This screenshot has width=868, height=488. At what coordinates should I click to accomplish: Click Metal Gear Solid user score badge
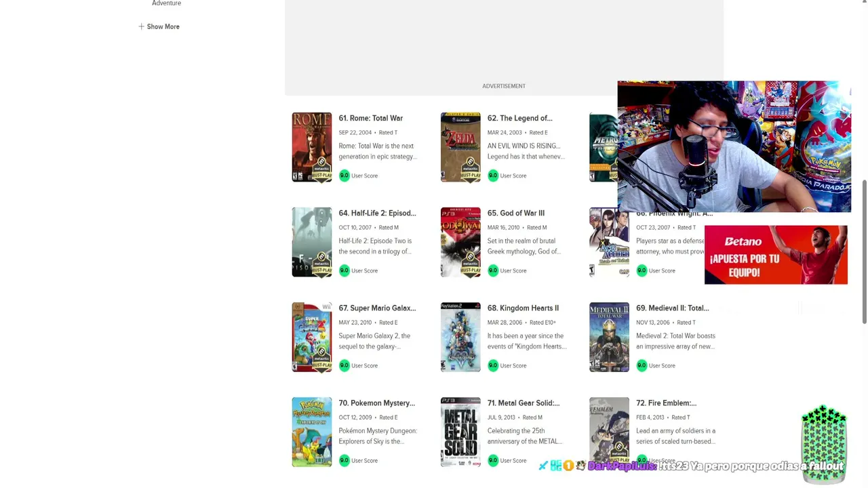pyautogui.click(x=492, y=460)
